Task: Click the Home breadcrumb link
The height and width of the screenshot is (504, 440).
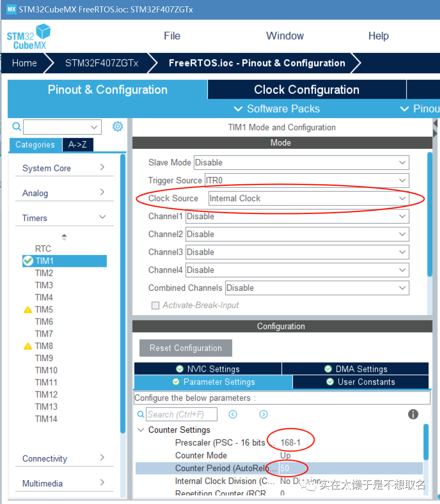Action: [24, 63]
